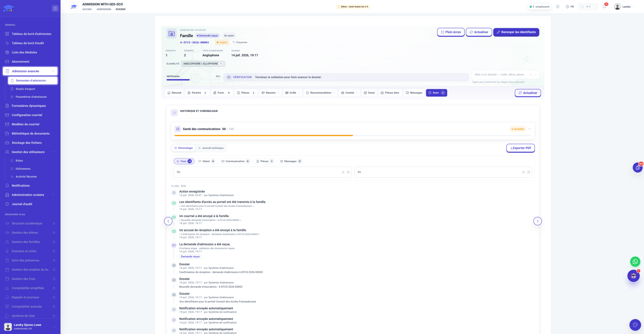This screenshot has height=334, width=644.
Task: Open the Étiquettes tag selector
Action: tap(240, 42)
